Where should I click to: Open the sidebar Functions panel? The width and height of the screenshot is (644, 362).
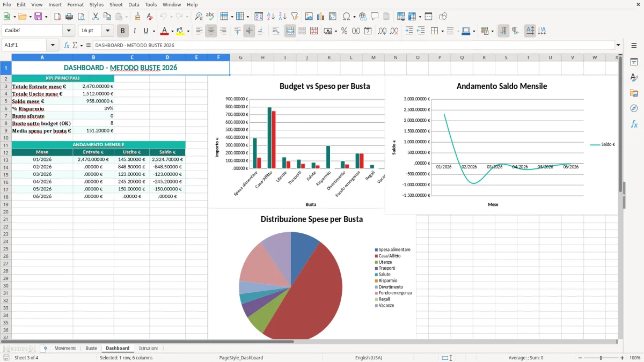634,124
